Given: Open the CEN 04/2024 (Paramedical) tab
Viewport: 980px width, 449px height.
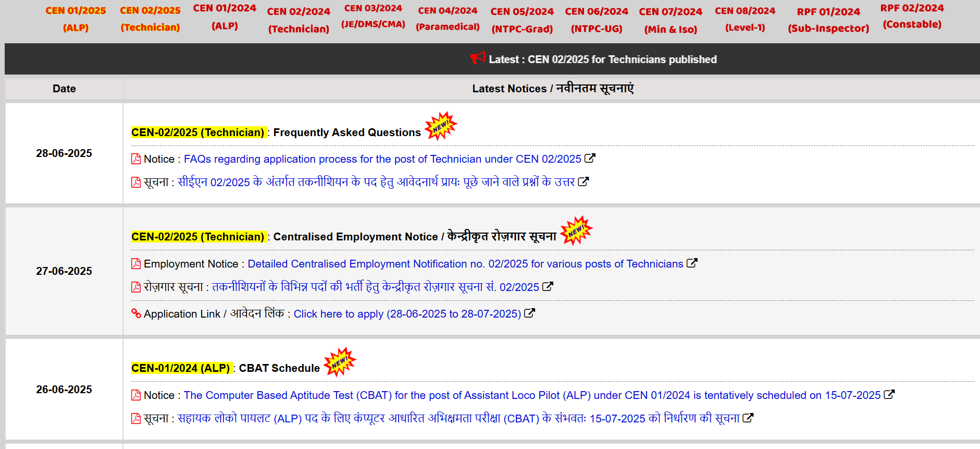Looking at the screenshot, I should tap(448, 18).
